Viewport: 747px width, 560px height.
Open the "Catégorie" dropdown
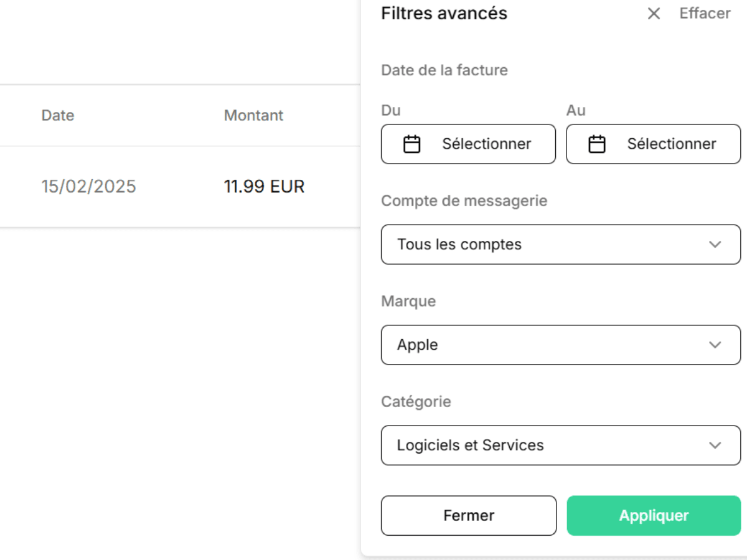(560, 445)
